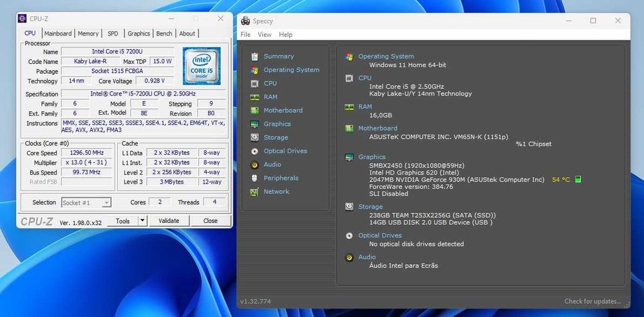Click the Optical Drives disc icon in sidebar
This screenshot has width=644, height=317.
pos(254,151)
